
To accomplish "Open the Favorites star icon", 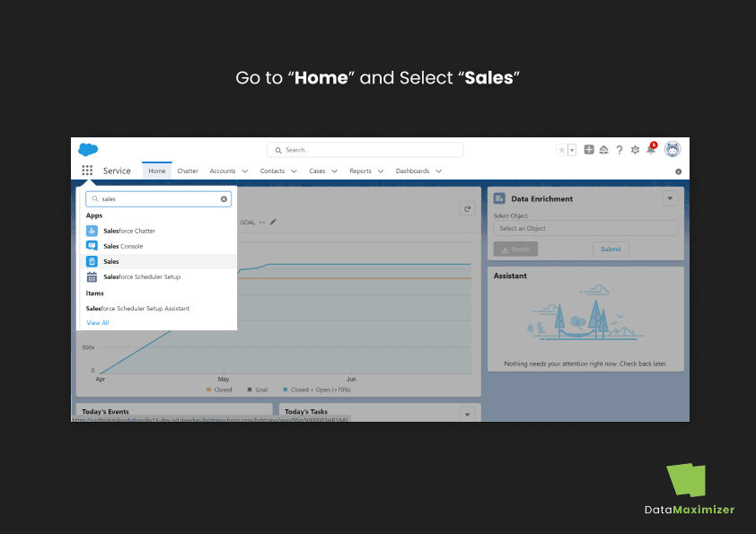I will coord(562,150).
